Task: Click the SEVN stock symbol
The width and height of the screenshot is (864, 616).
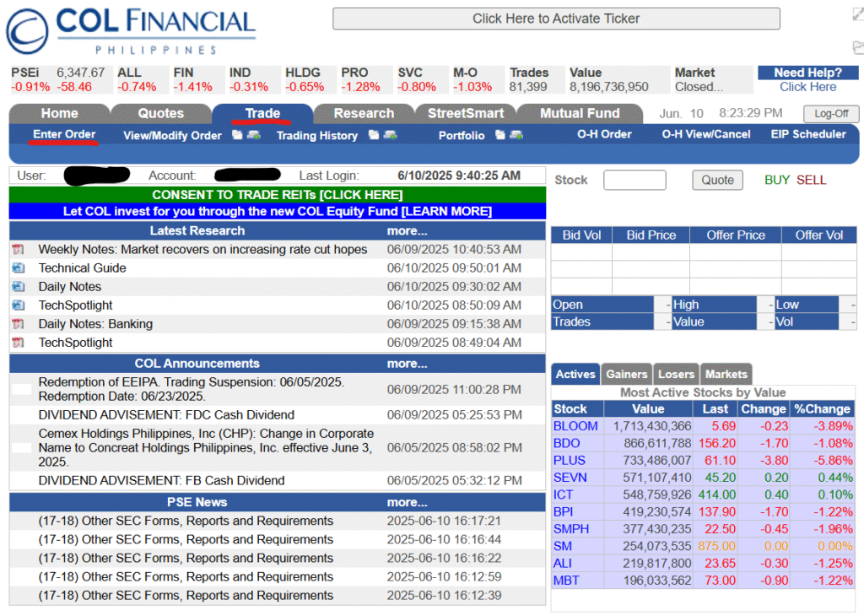Action: (570, 478)
